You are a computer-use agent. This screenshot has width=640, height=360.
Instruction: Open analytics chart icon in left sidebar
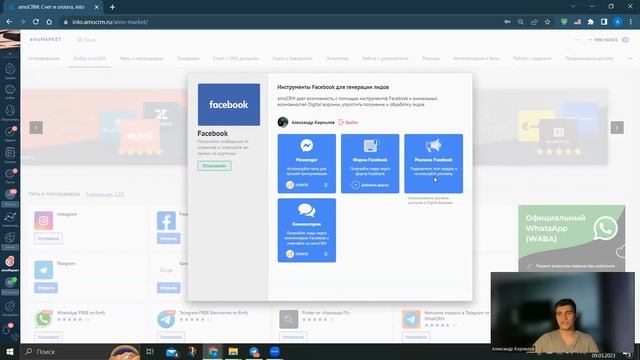[x=10, y=218]
